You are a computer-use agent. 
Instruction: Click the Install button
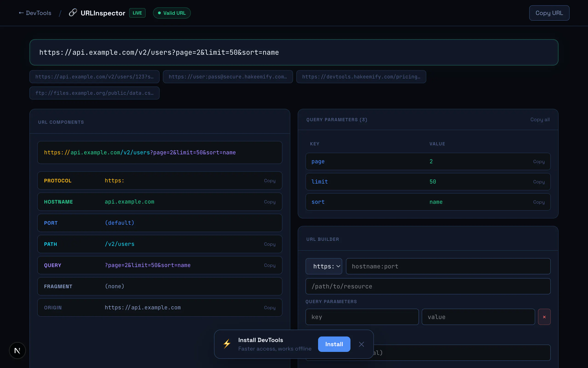tap(334, 344)
